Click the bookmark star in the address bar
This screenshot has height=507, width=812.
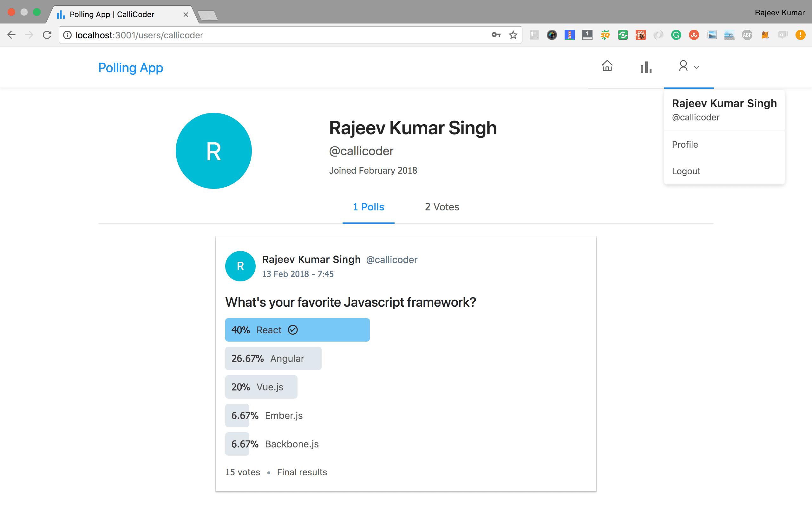513,35
